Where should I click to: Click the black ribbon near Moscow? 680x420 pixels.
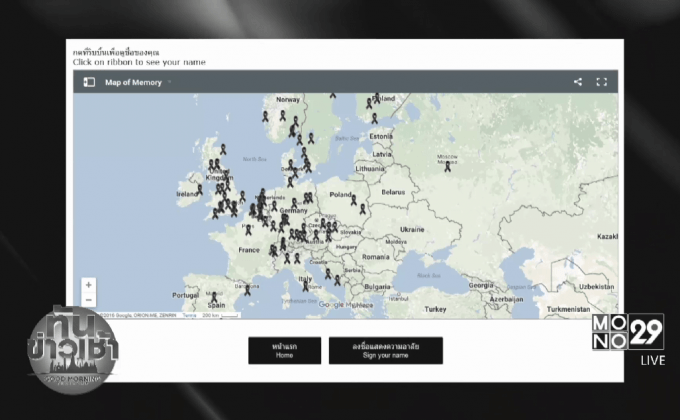[447, 168]
